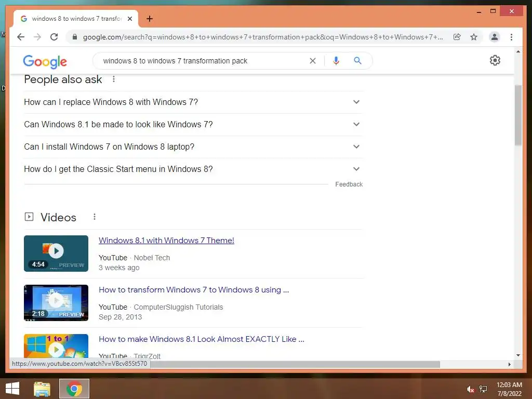Screen dimensions: 532x399
Task: Click the horizontal scrollbar thumb
Action: coord(295,364)
